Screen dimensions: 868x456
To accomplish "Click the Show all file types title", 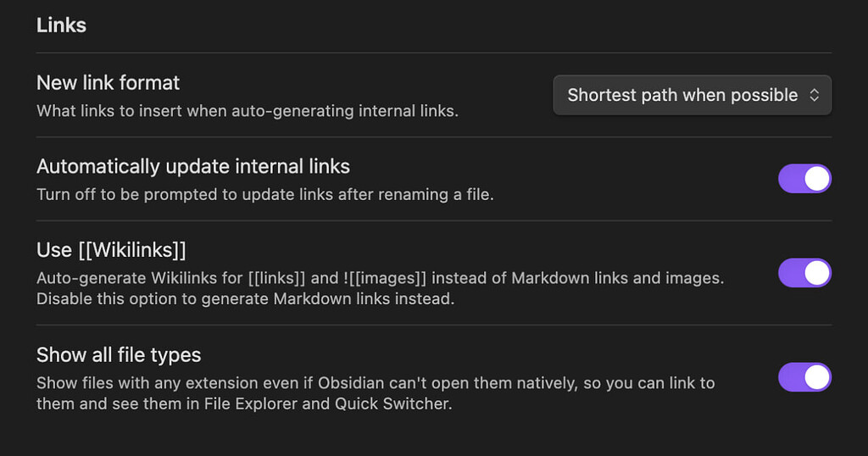I will [x=118, y=354].
